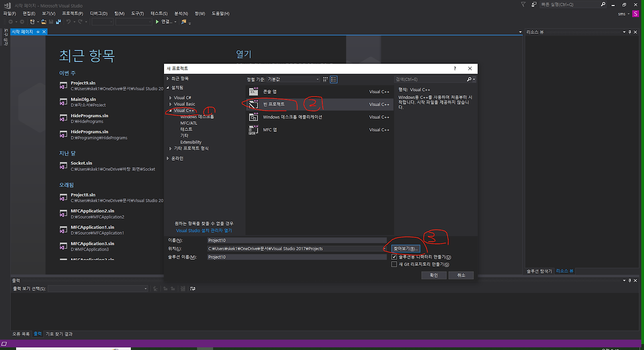Expand the Visual C# tree node
Image resolution: width=644 pixels, height=350 pixels.
pyautogui.click(x=171, y=98)
